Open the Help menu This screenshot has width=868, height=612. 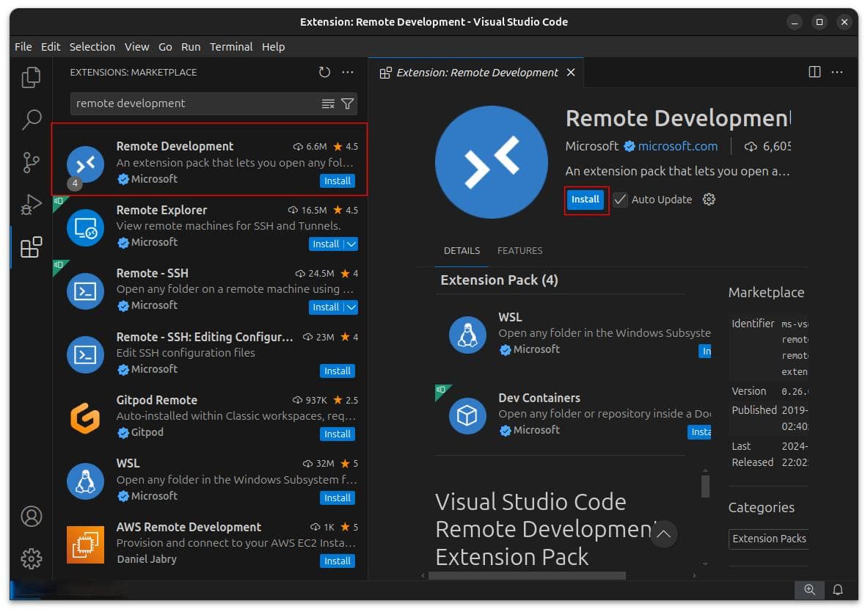point(273,47)
